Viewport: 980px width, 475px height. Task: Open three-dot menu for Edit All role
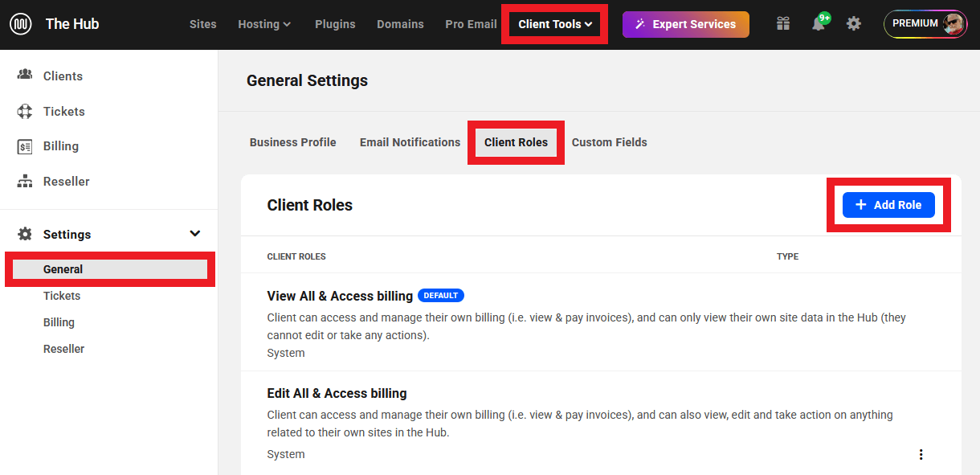point(921,454)
